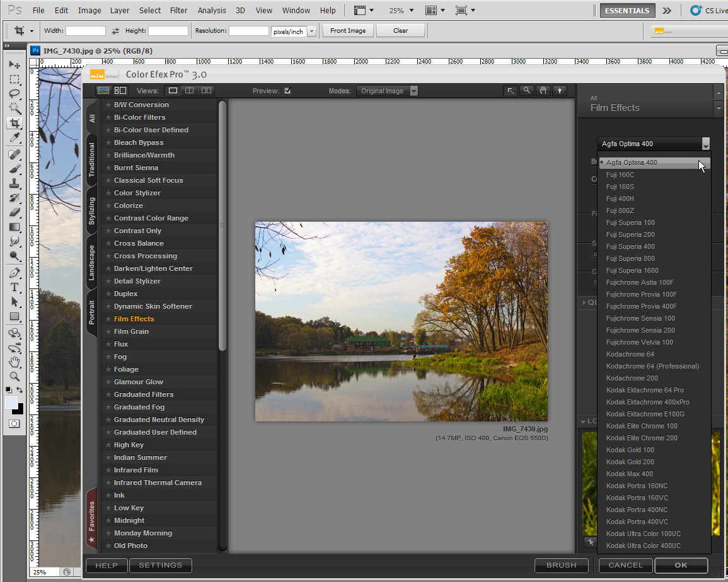Click the OK button
The image size is (728, 582).
(681, 565)
